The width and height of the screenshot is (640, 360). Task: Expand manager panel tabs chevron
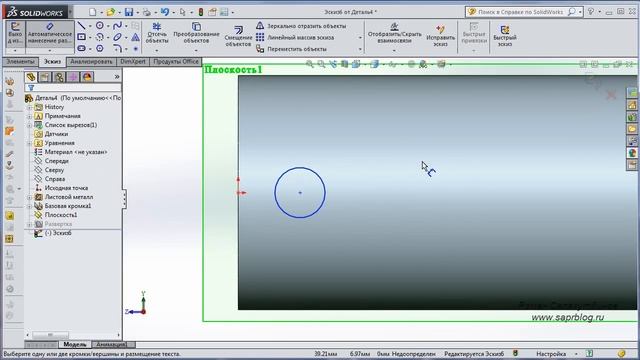pyautogui.click(x=117, y=77)
